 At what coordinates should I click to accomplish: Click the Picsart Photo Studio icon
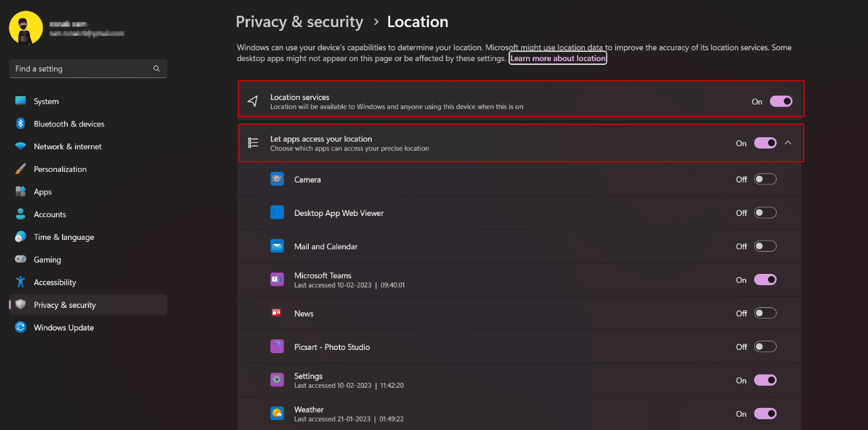click(277, 346)
